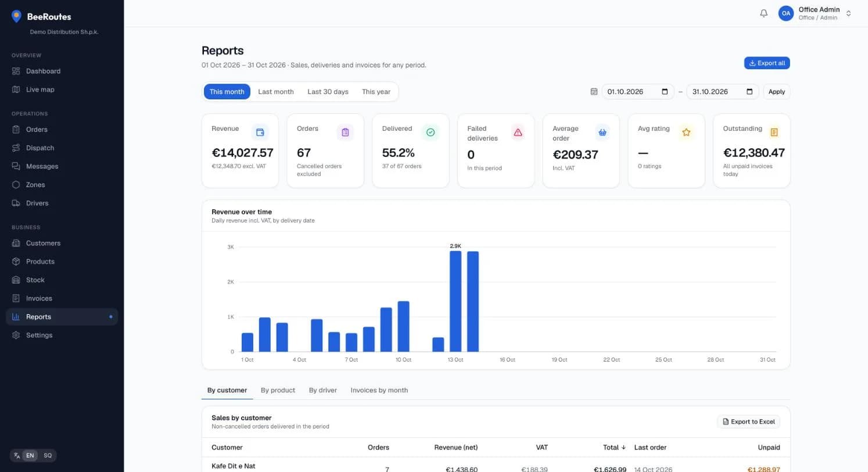Viewport: 868px width, 472px height.
Task: Click the Invoices icon in sidebar
Action: point(16,298)
